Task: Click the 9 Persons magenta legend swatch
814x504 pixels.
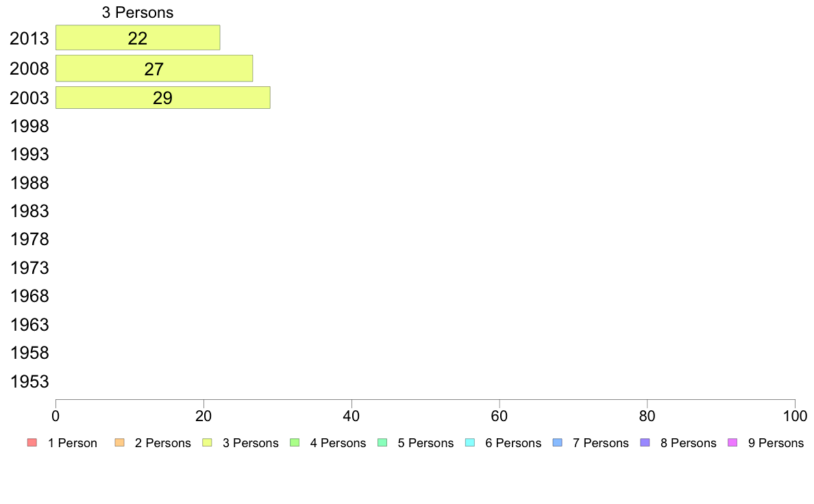Action: [x=732, y=443]
